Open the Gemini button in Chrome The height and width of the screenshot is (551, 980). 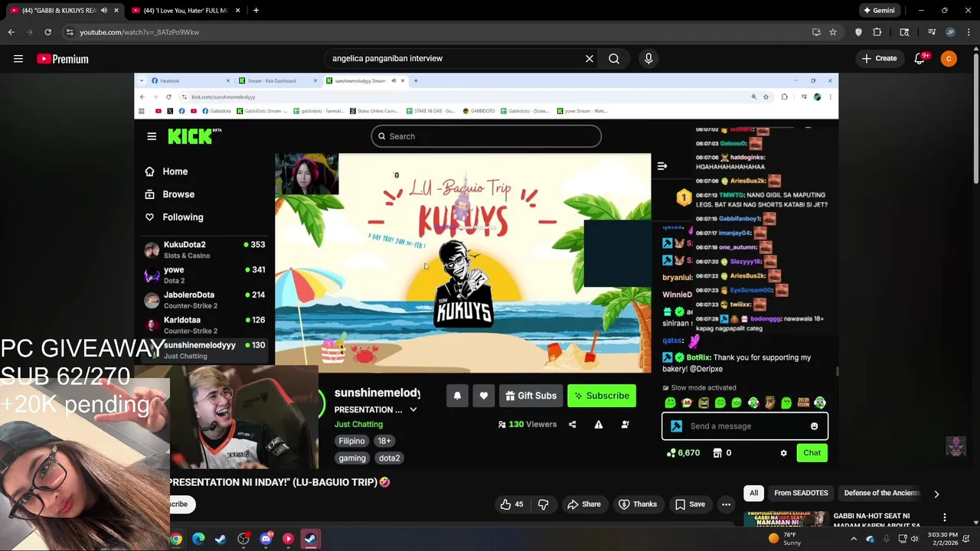879,10
